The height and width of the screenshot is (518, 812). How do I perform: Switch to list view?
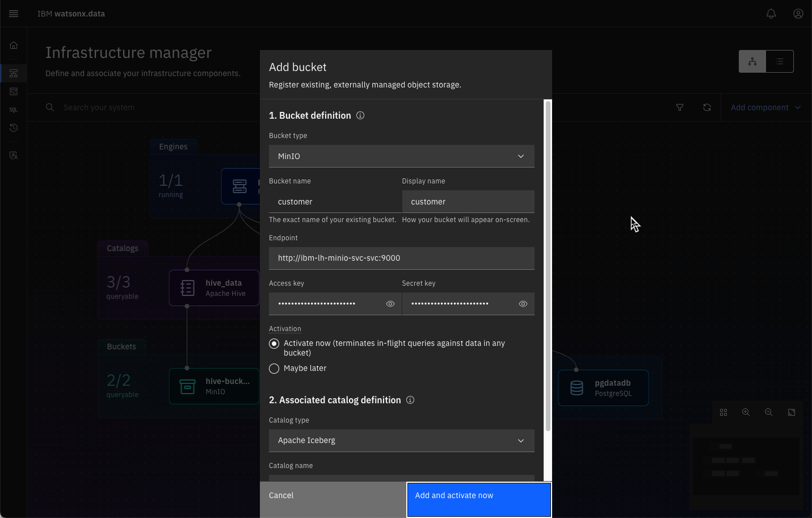[x=780, y=61]
